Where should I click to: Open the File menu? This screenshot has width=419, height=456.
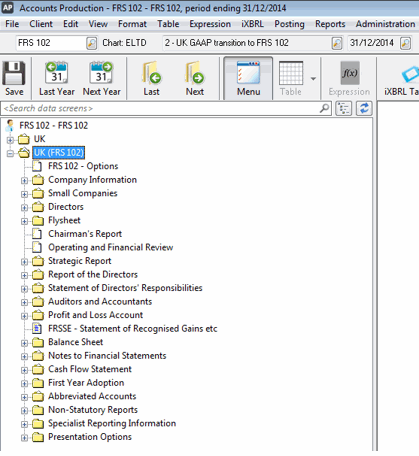12,24
